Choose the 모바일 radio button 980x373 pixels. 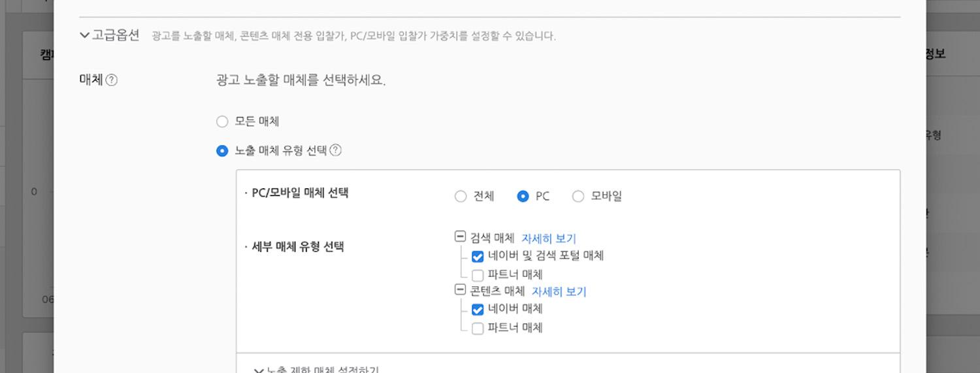click(578, 196)
